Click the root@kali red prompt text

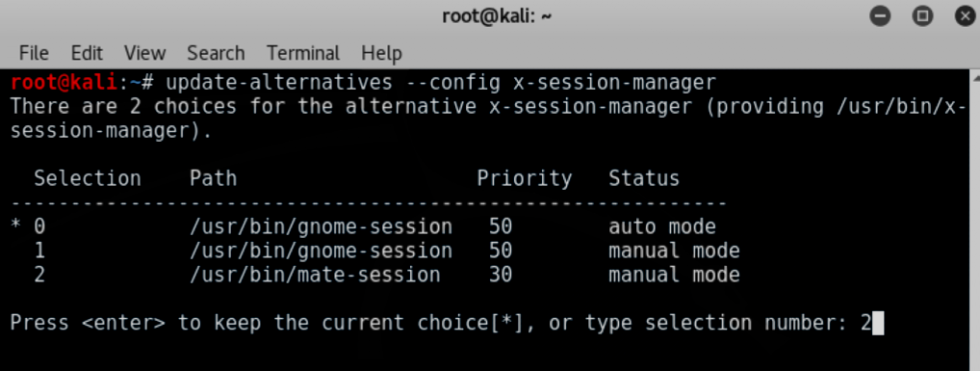[x=64, y=82]
